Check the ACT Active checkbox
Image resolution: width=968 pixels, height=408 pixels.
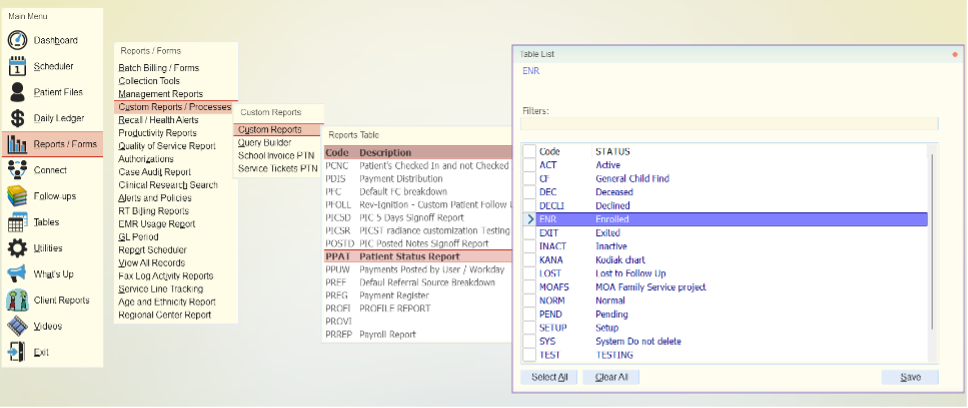[529, 165]
